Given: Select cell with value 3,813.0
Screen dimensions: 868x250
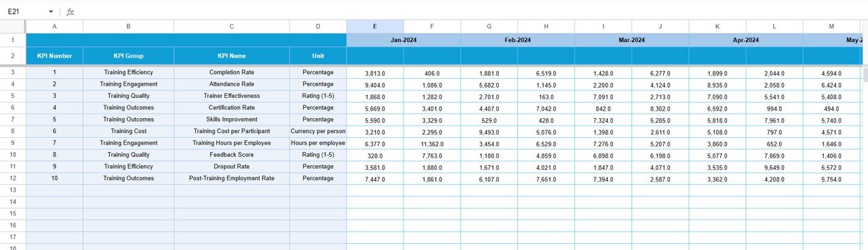Looking at the screenshot, I should [x=375, y=73].
